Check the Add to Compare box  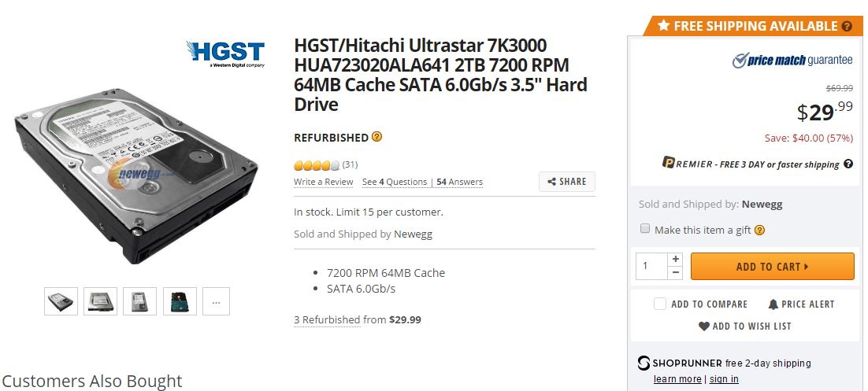point(660,304)
